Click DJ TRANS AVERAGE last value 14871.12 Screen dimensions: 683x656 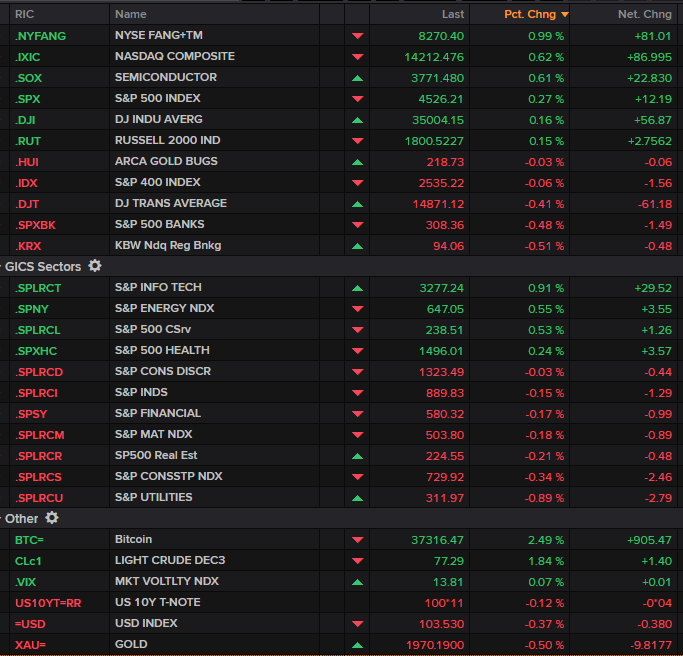click(438, 204)
